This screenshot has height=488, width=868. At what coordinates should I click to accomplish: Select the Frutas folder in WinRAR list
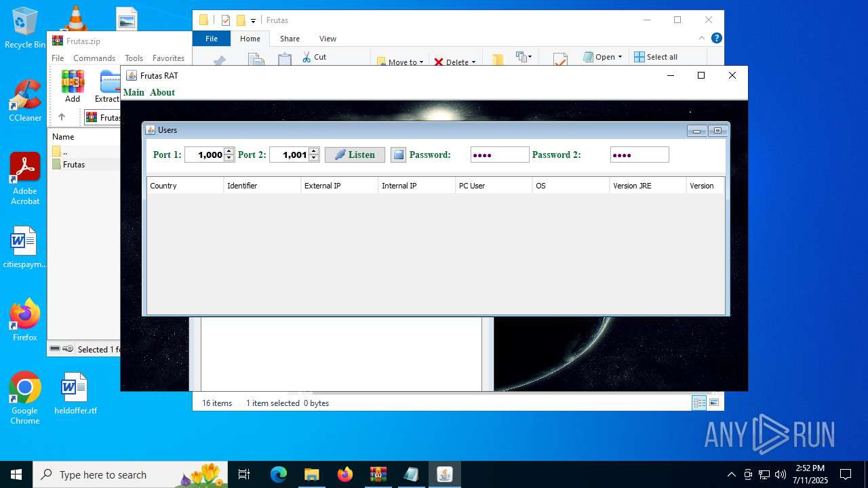74,165
